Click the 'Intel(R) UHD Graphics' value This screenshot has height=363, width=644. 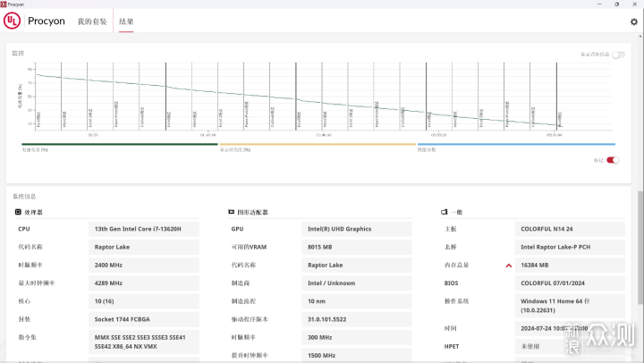357,229
